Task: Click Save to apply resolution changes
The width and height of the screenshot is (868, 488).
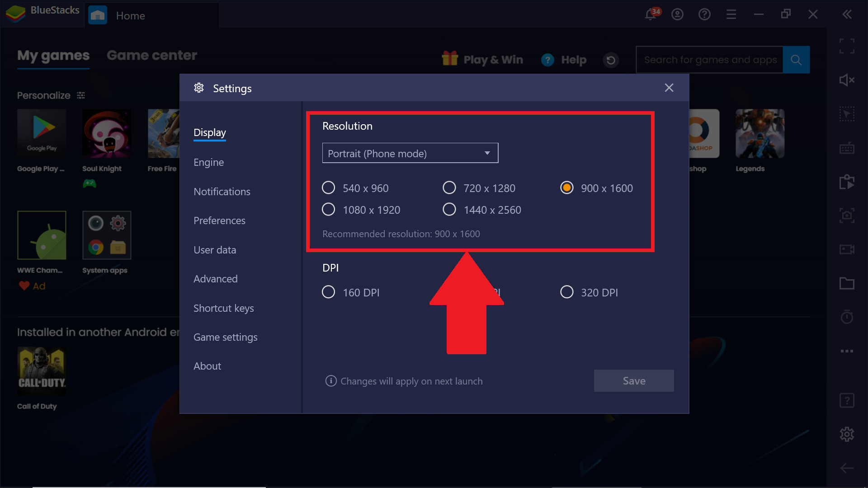Action: [634, 381]
